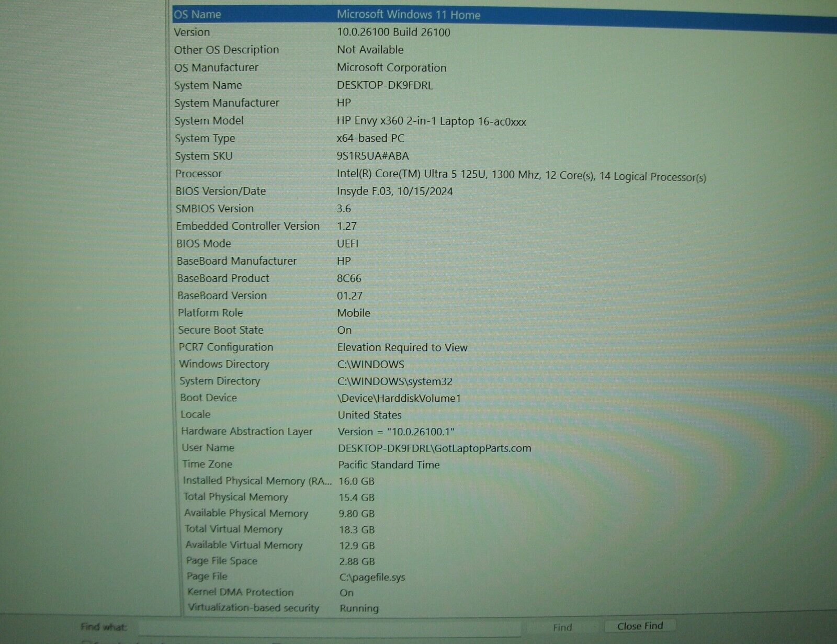Select the Hardware Abstraction Layer row
The height and width of the screenshot is (644, 837).
247,432
